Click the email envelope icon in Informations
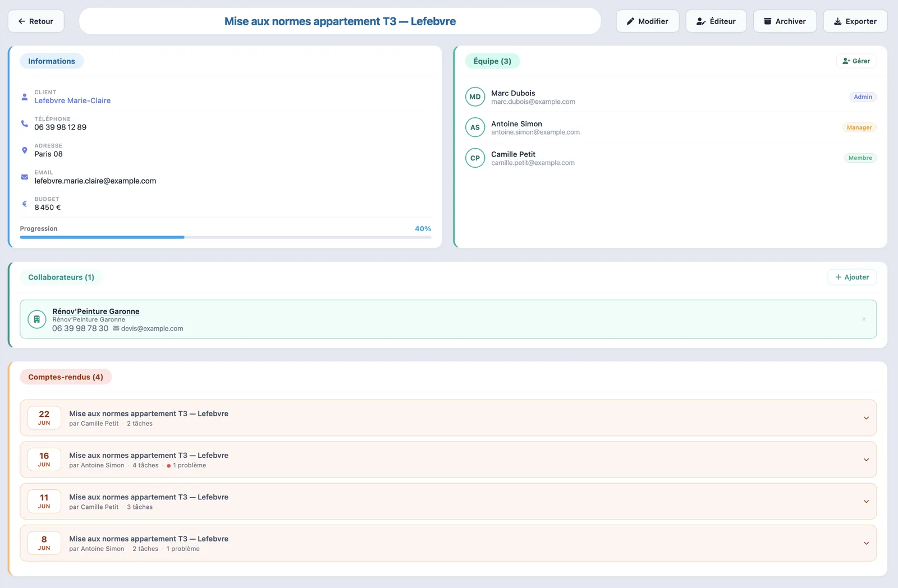 25,177
